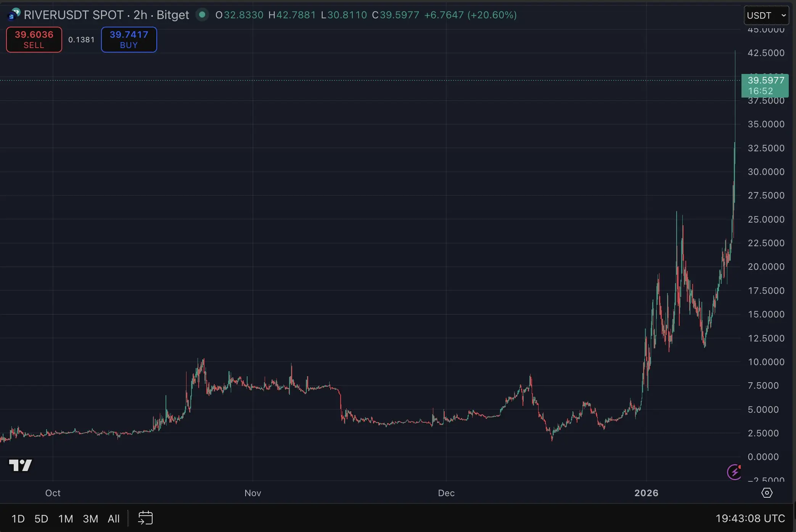Click the Nov label on time axis

pos(252,493)
